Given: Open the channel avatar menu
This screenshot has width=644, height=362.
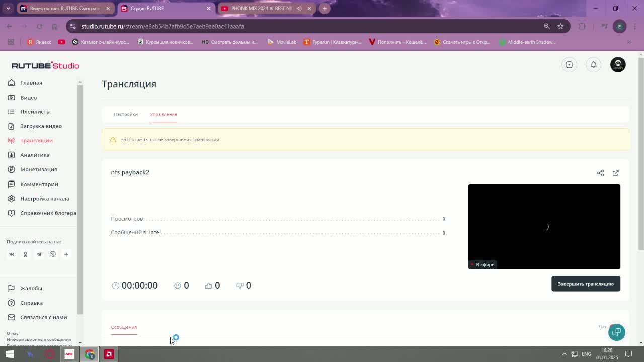Looking at the screenshot, I should 618,64.
